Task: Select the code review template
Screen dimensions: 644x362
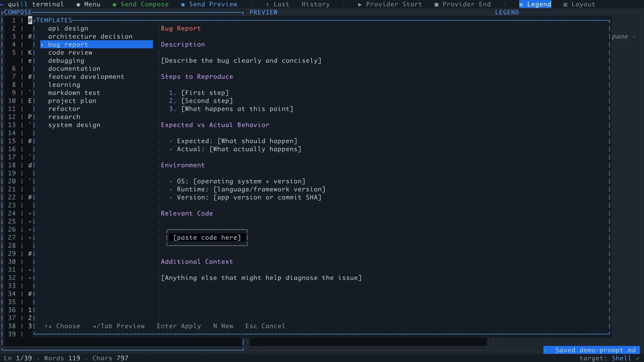Action: pyautogui.click(x=97, y=53)
